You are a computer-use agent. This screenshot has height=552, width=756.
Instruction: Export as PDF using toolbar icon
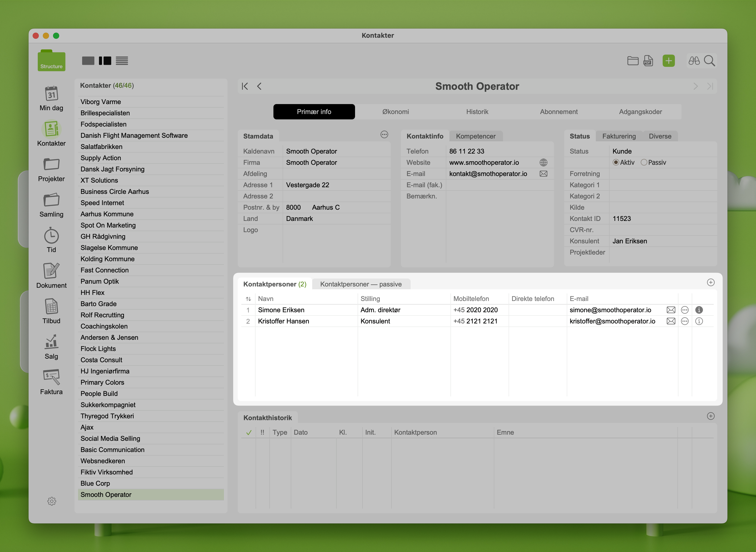pyautogui.click(x=648, y=61)
